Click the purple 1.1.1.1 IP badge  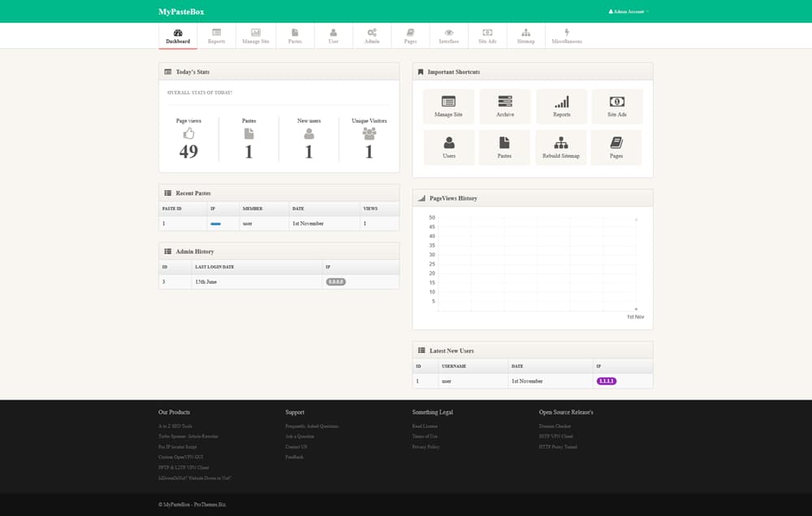pos(607,381)
